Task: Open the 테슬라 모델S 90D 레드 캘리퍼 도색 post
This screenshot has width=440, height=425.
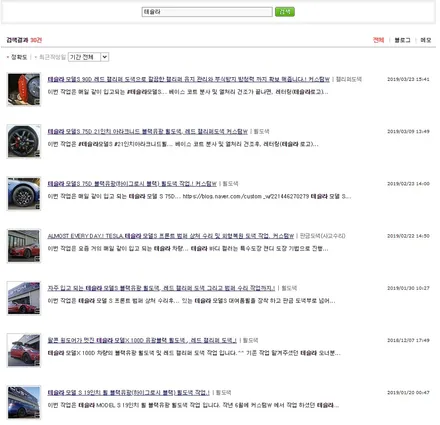Action: (188, 79)
